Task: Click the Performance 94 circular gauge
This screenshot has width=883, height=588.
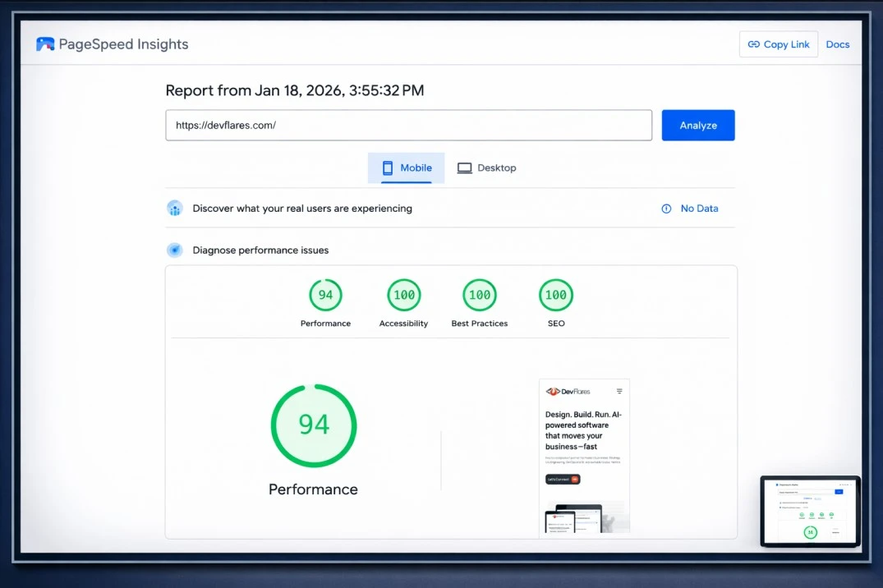Action: pos(313,425)
